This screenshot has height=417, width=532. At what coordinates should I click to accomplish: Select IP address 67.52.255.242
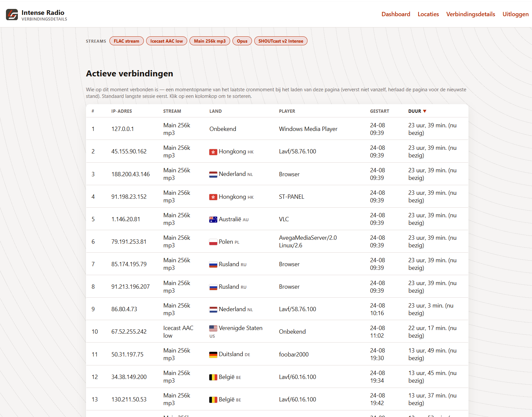pyautogui.click(x=129, y=332)
